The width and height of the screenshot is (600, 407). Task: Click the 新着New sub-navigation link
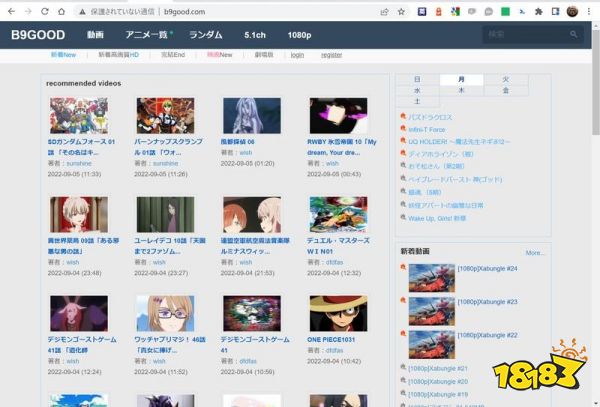coord(64,55)
